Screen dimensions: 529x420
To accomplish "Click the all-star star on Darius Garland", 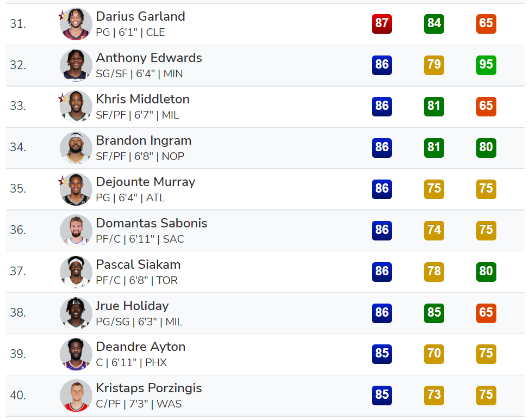I will [63, 16].
